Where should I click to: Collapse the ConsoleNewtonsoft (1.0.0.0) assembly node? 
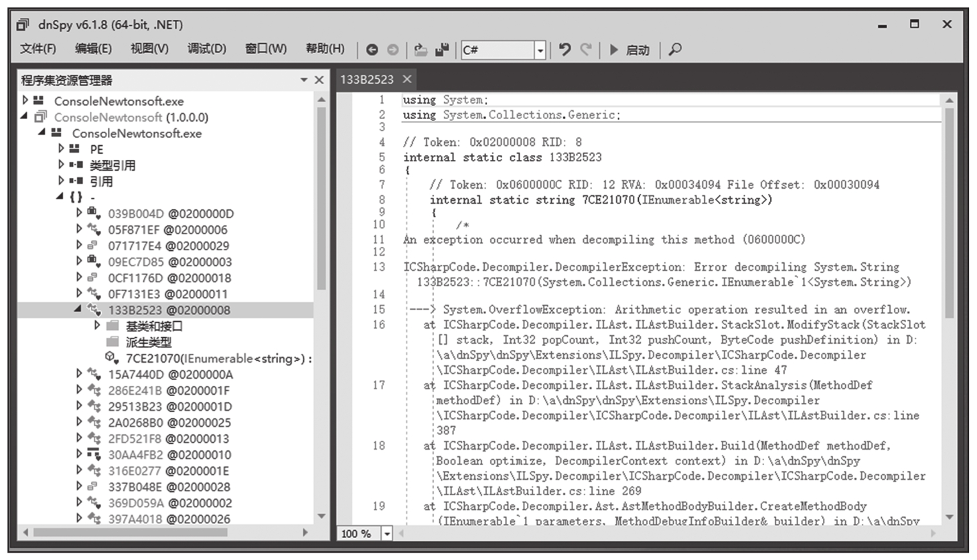tap(25, 116)
